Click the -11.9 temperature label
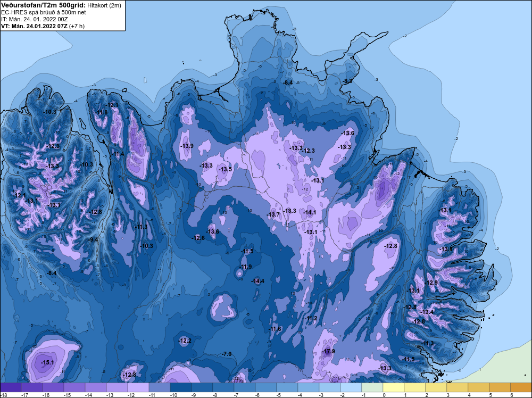The image size is (532, 398). click(x=245, y=267)
